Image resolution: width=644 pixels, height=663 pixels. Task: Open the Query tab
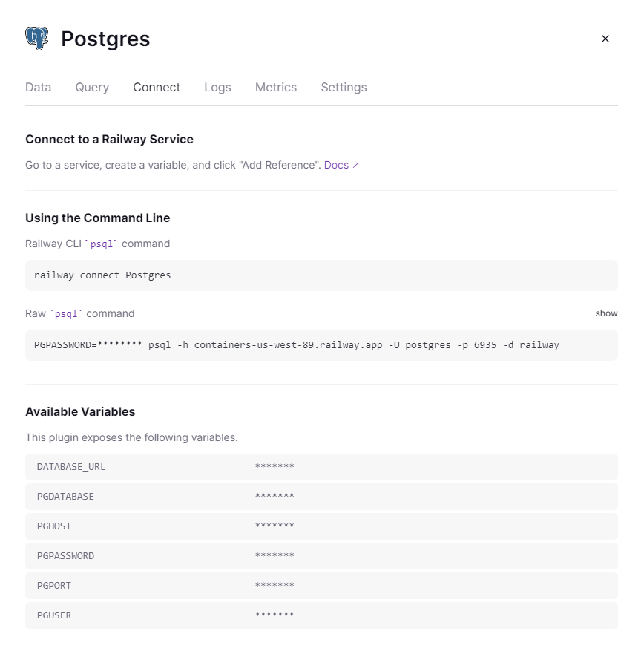[92, 87]
